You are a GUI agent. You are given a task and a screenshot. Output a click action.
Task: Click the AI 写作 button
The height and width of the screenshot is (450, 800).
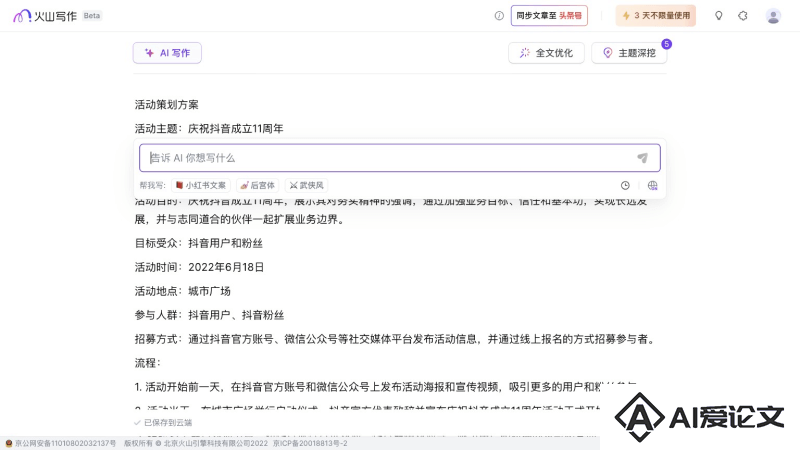pos(167,53)
